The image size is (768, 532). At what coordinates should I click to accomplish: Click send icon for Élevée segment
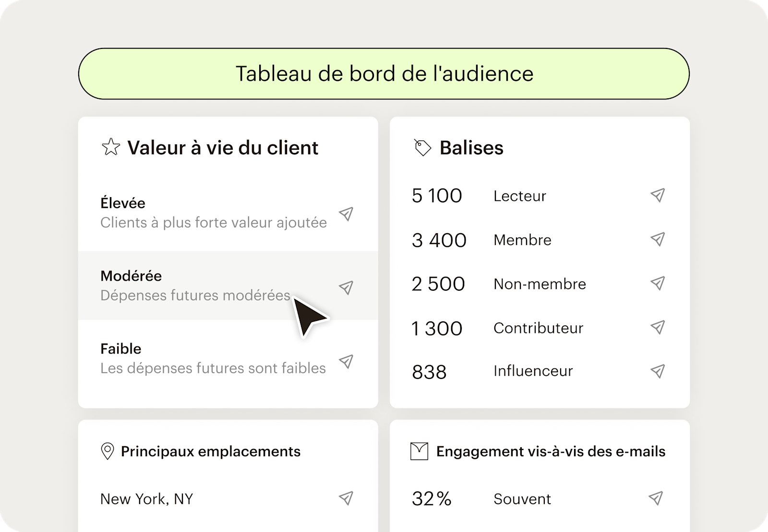tap(346, 213)
